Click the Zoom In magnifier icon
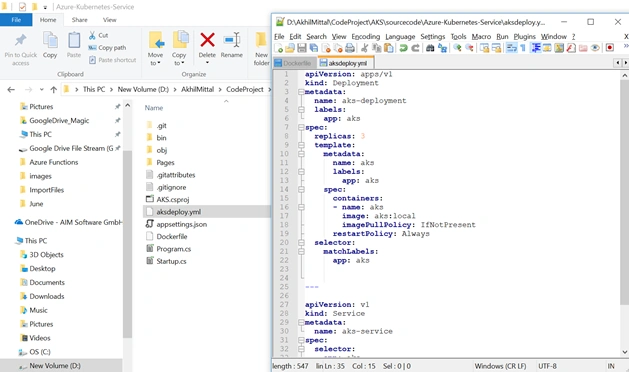 coord(457,48)
